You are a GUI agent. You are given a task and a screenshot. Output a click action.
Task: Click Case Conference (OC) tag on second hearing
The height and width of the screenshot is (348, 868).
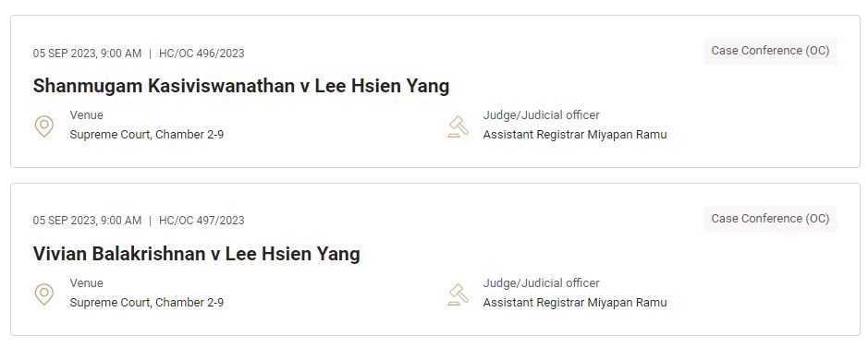(x=770, y=219)
